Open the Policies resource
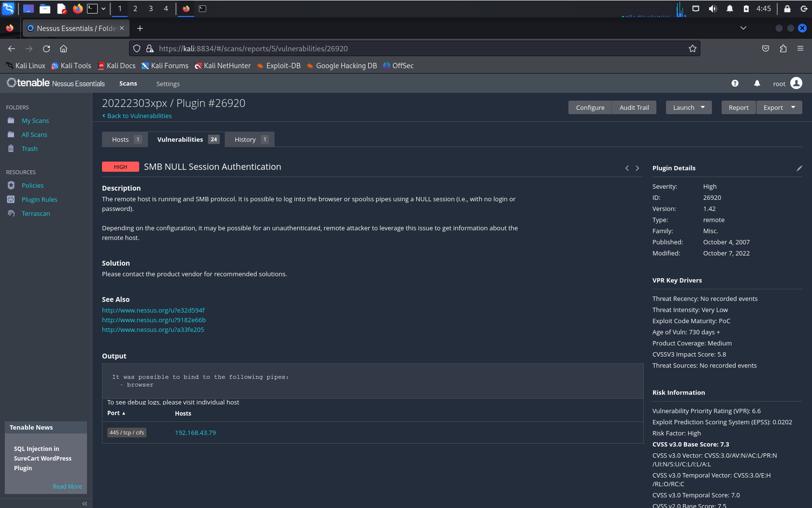812x508 pixels. click(32, 185)
